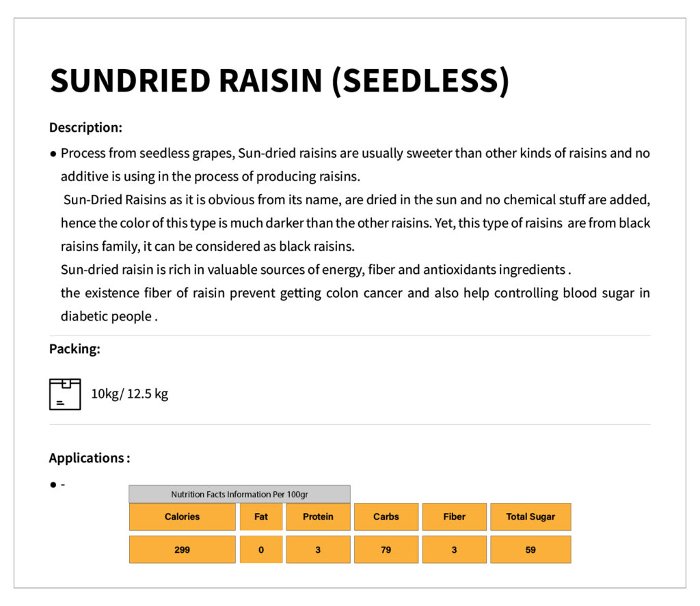Click the packing box icon
Viewport: 700px width, 606px height.
65,394
